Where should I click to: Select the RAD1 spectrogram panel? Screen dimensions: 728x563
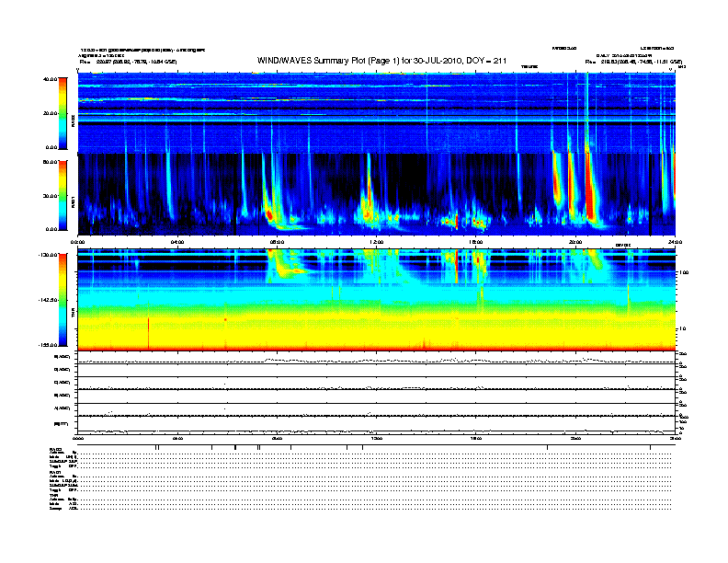coord(377,195)
